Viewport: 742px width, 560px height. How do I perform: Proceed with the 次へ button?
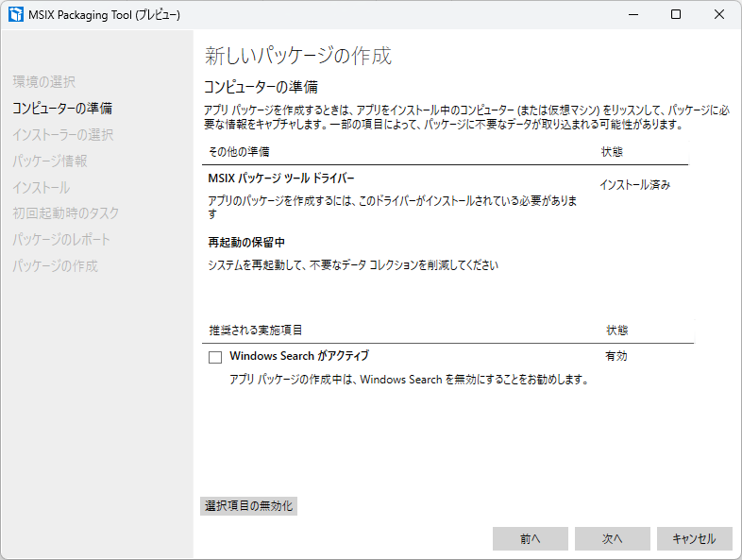(613, 538)
